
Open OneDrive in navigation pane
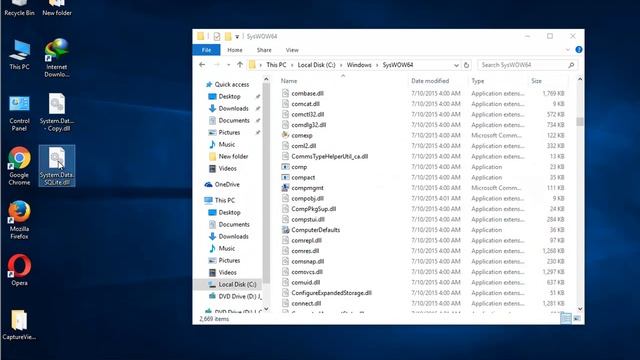pos(227,184)
